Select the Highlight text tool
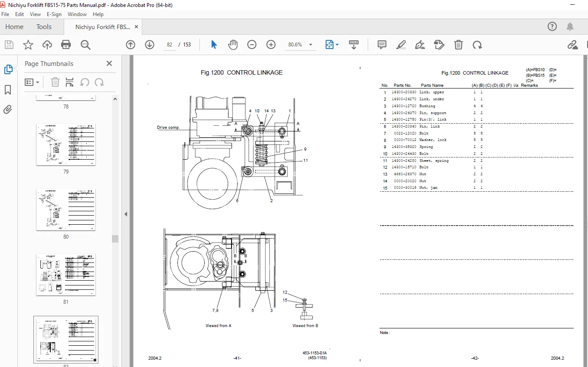 click(401, 45)
